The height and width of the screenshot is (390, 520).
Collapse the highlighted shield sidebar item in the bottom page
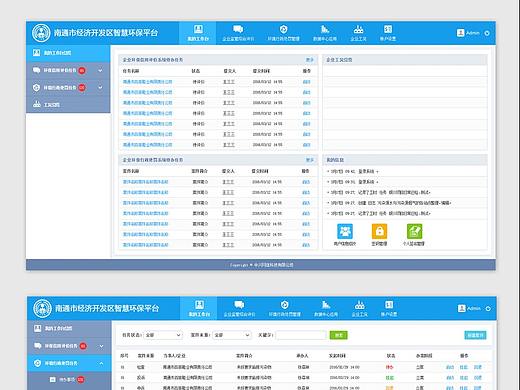[101, 363]
